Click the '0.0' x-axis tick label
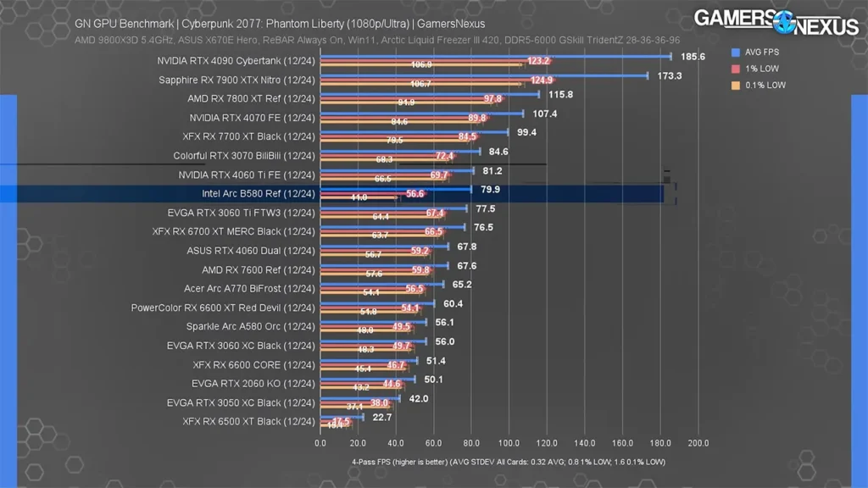This screenshot has height=488, width=868. (x=320, y=443)
